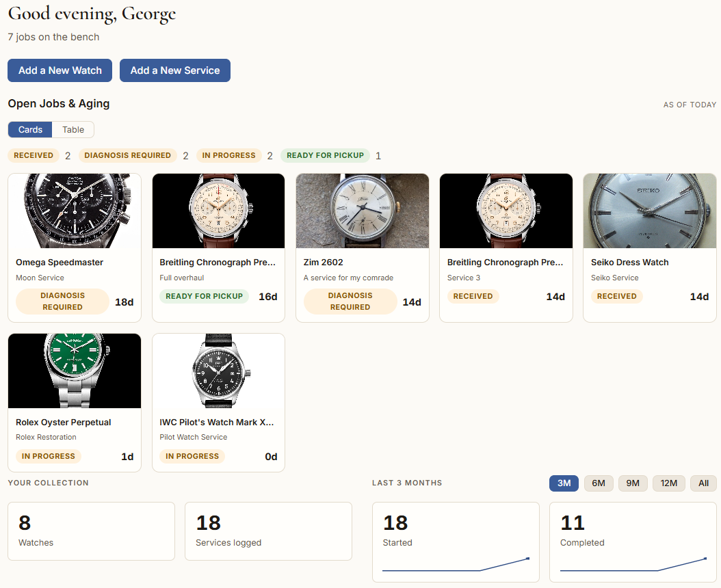721x588 pixels.
Task: Switch to the Cards view
Action: tap(30, 130)
